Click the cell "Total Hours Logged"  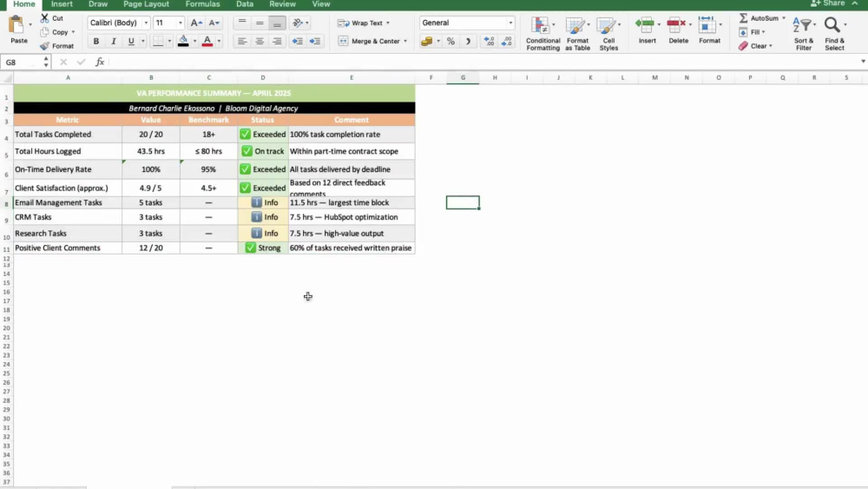coord(68,151)
